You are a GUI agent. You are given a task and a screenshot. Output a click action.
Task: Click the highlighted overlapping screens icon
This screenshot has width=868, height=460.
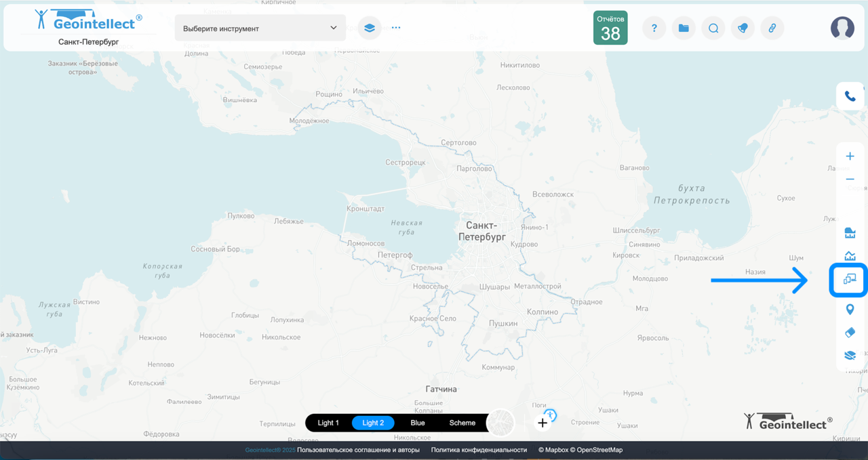point(850,278)
